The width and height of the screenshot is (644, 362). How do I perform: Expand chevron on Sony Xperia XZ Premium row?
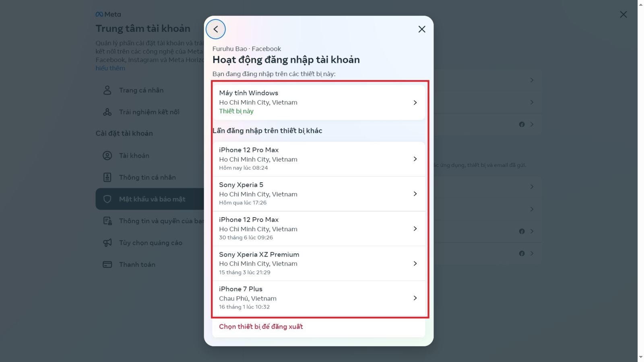(415, 263)
